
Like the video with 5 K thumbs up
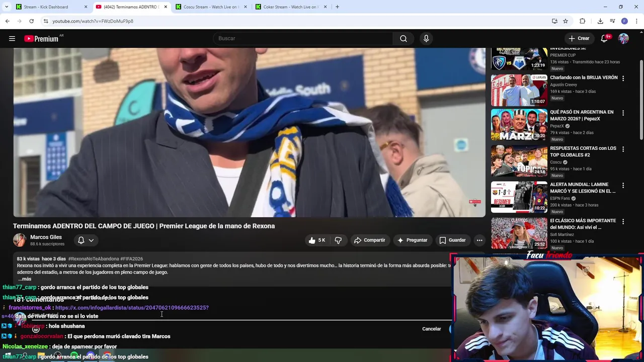(x=317, y=240)
